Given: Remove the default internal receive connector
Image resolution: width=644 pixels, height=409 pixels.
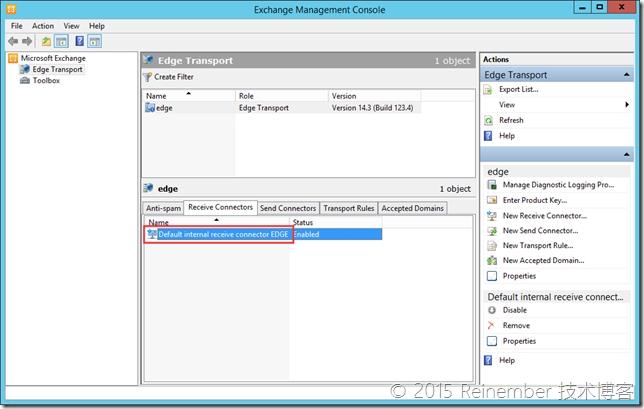Looking at the screenshot, I should pyautogui.click(x=516, y=326).
